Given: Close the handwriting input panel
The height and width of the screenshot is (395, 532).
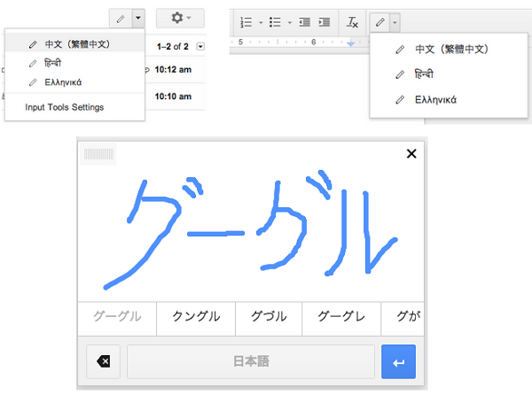Looking at the screenshot, I should point(411,154).
